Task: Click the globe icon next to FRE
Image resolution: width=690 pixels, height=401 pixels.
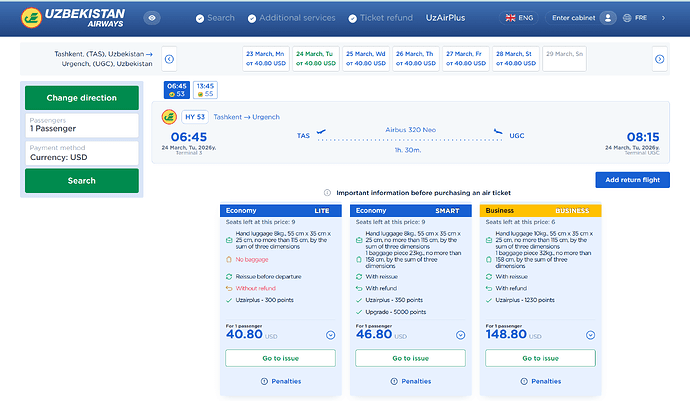Action: [627, 18]
